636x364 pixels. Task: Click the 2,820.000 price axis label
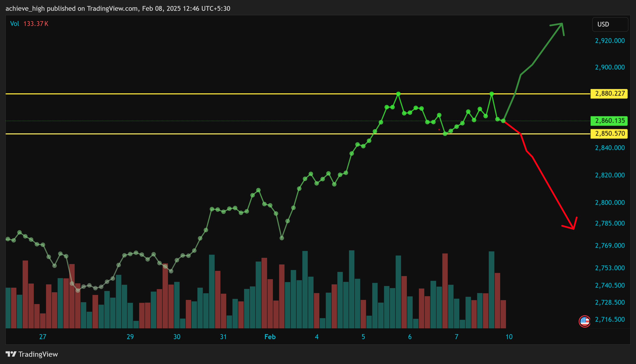[610, 175]
